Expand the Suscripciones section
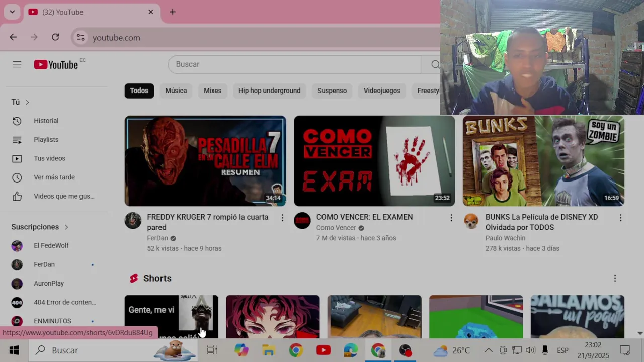Image resolution: width=644 pixels, height=362 pixels. tap(40, 227)
